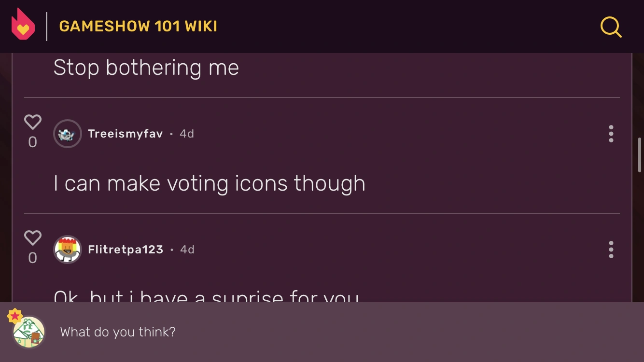Open the options menu on Treeismyfav's comment
This screenshot has height=362, width=644.
point(610,134)
